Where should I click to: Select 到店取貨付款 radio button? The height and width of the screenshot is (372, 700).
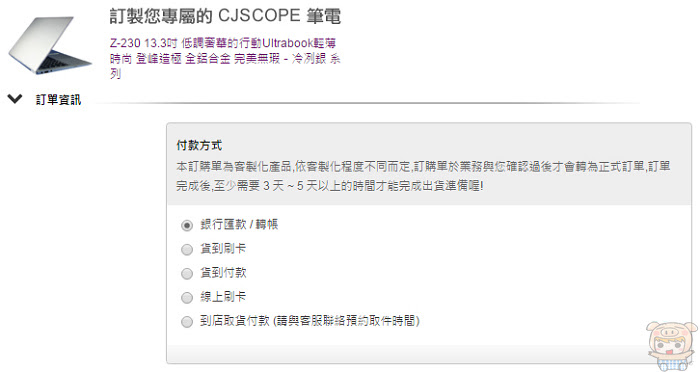coord(187,322)
